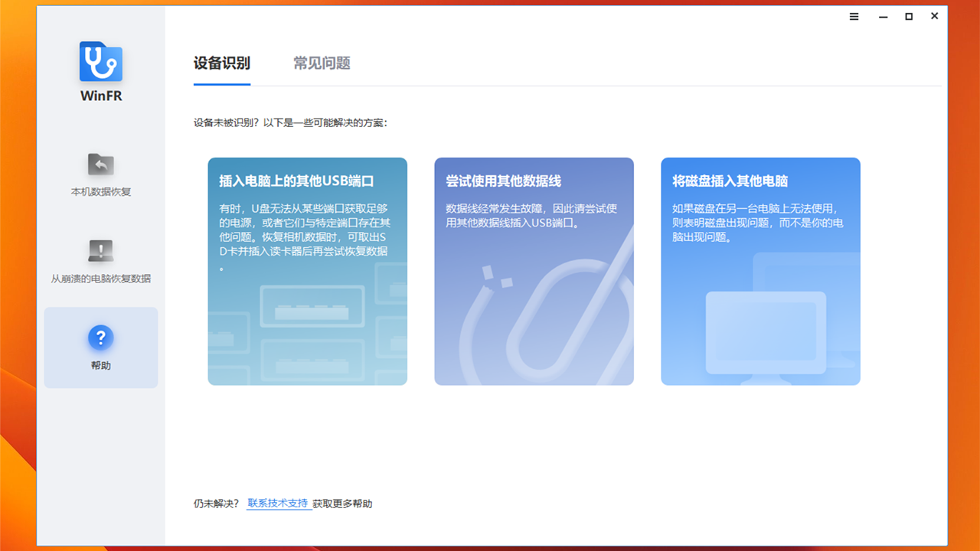Select the 帮助 question mark icon
Image resolution: width=980 pixels, height=551 pixels.
[x=100, y=337]
